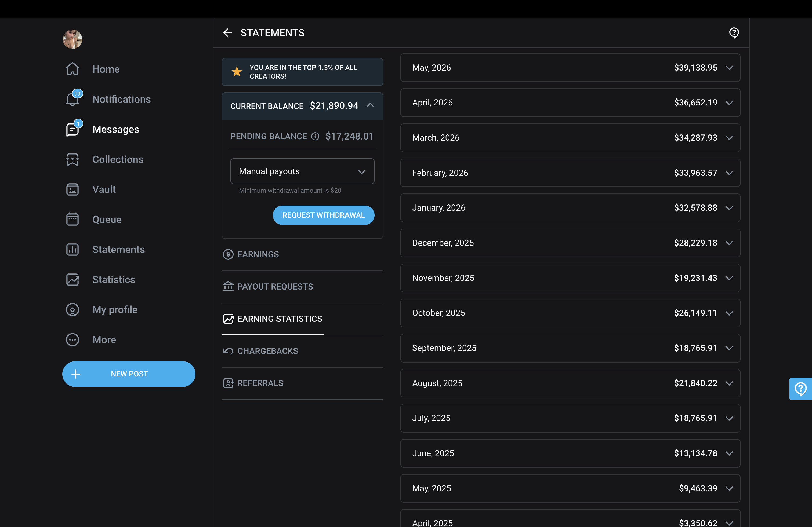Click the New Post button
This screenshot has height=527, width=812.
tap(129, 374)
